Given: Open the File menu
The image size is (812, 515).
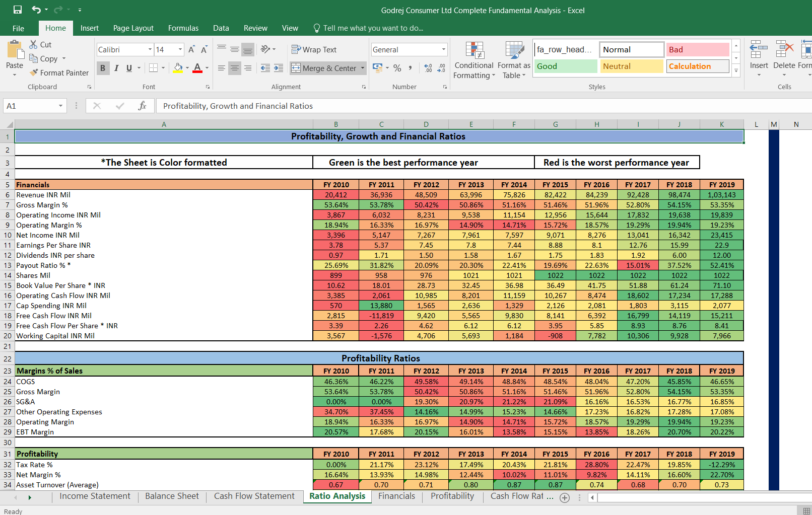Looking at the screenshot, I should click(x=19, y=28).
